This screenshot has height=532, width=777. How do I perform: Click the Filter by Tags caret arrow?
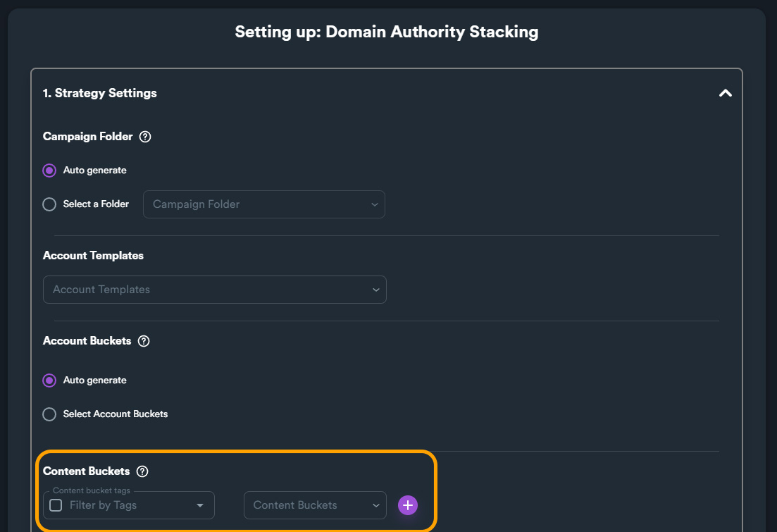coord(200,505)
